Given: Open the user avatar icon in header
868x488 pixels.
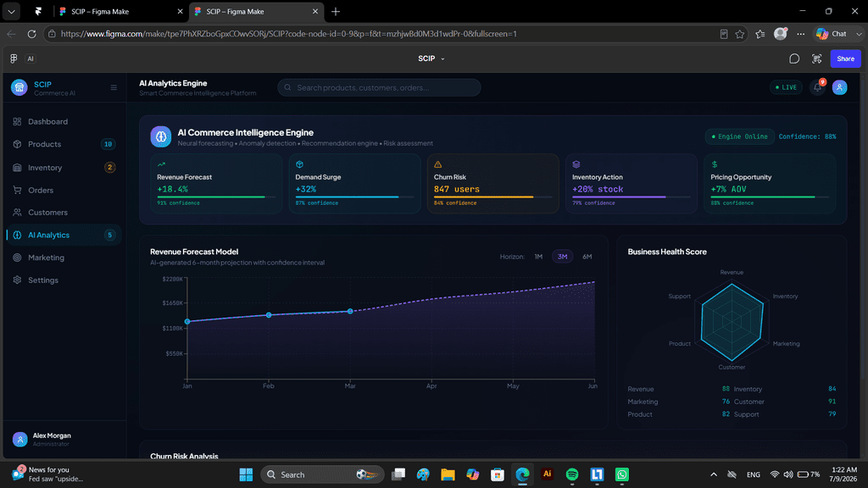Looking at the screenshot, I should pyautogui.click(x=839, y=87).
